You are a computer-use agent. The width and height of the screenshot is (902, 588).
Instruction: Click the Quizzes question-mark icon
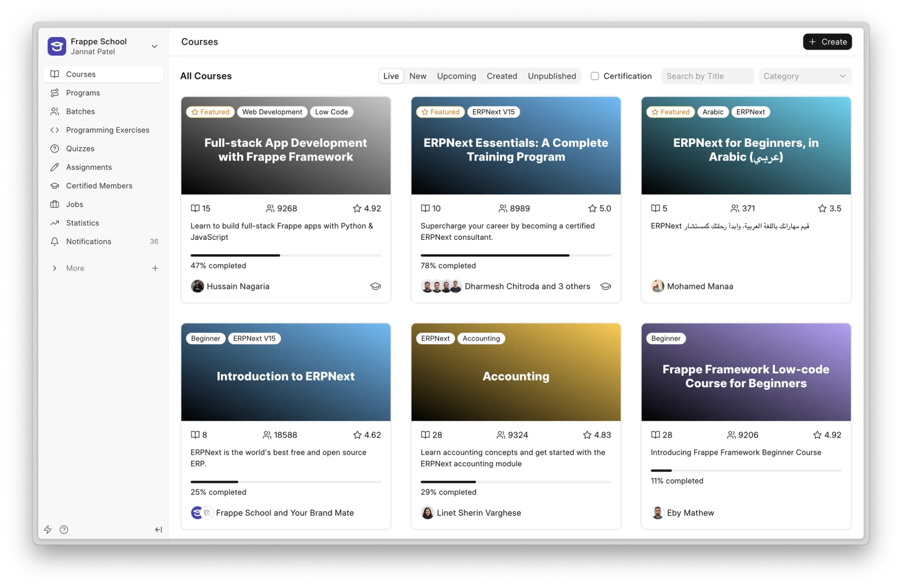[x=55, y=148]
